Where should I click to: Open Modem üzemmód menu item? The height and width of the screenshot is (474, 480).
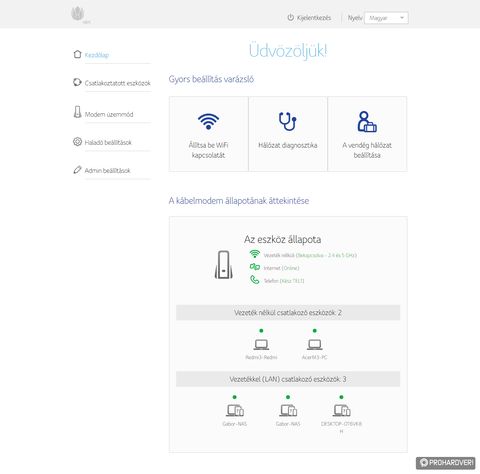coord(109,114)
